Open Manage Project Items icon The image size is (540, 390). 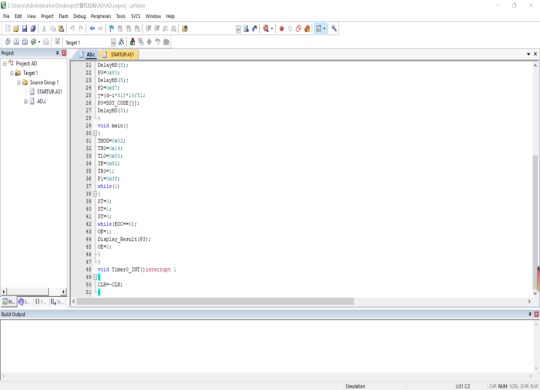click(132, 42)
